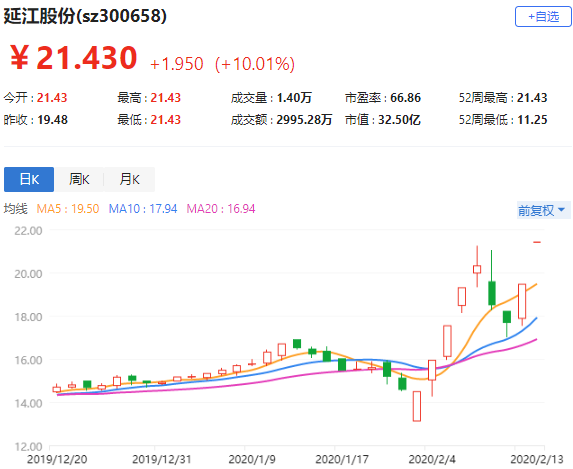Click the lowest red candle near 13.00

pyautogui.click(x=417, y=406)
